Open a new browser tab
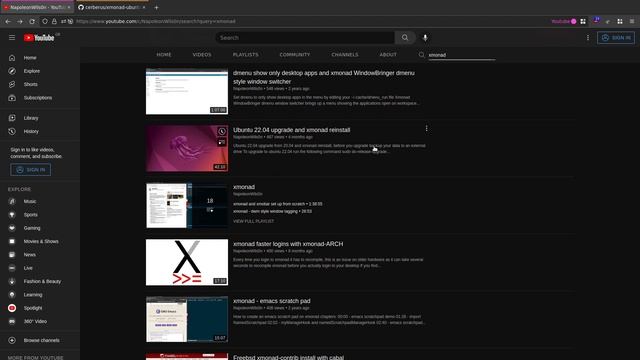Image resolution: width=640 pixels, height=360 pixels. [156, 7]
